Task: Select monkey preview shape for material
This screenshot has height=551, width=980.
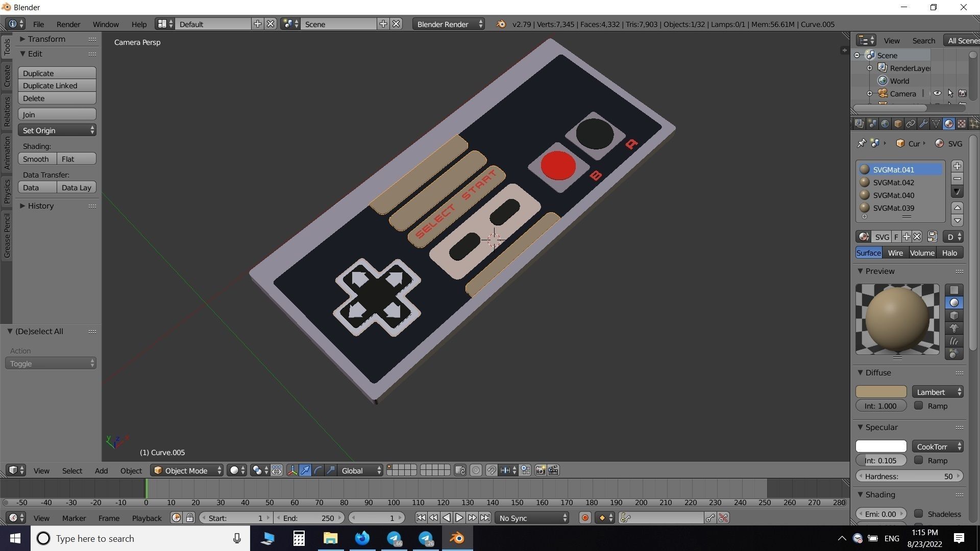Action: [954, 328]
